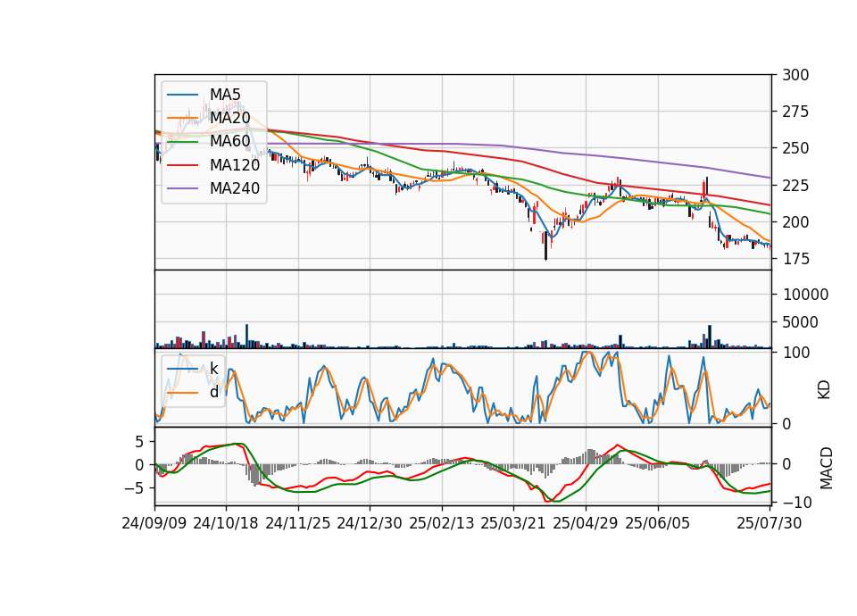Click the 25/07/30 date label
The width and height of the screenshot is (857, 616).
(x=770, y=523)
